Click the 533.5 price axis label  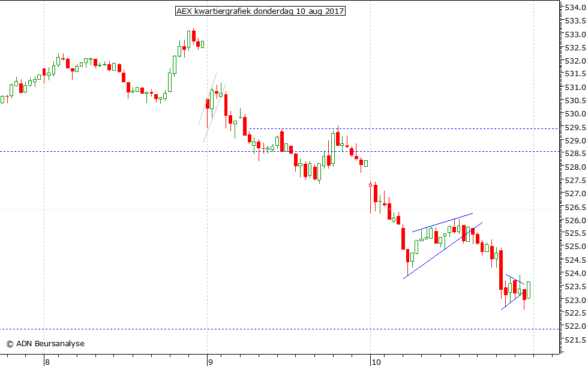click(x=575, y=21)
